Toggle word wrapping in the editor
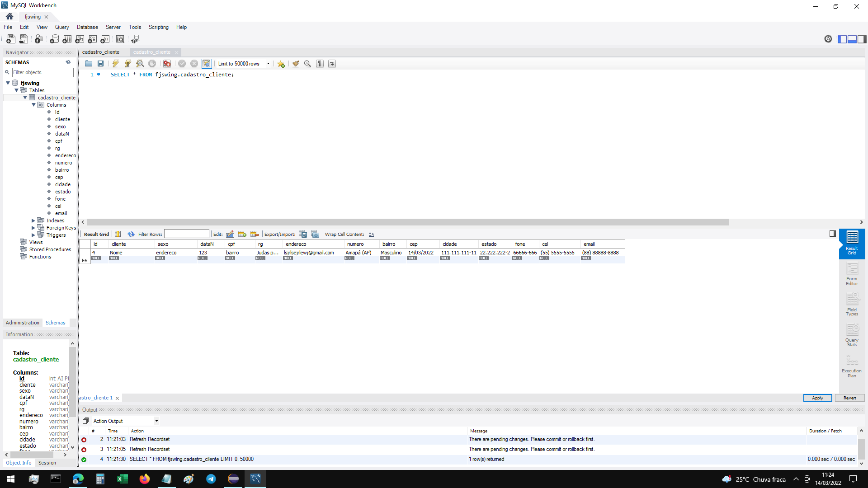The image size is (868, 488). [332, 64]
